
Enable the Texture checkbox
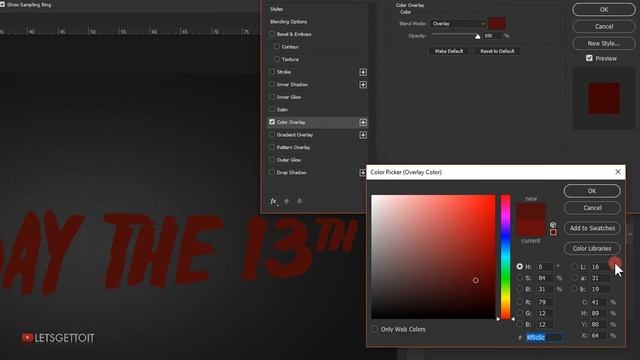click(x=277, y=59)
